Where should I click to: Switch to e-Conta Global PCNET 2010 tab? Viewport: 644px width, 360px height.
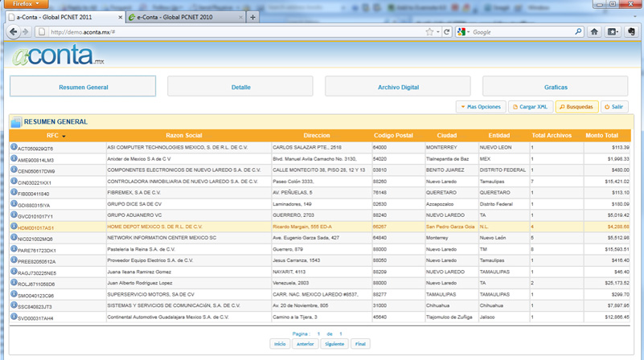(x=185, y=17)
